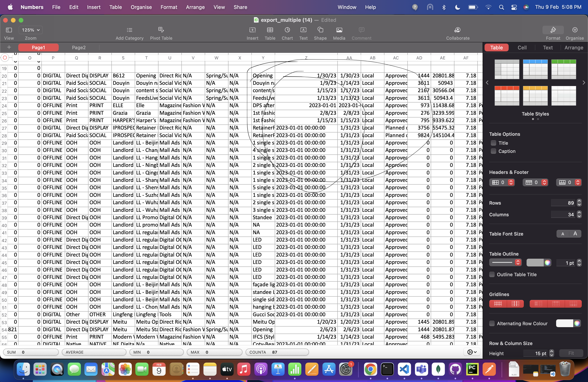This screenshot has height=382, width=588.
Task: Insert a Chart from the toolbar
Action: (x=287, y=30)
